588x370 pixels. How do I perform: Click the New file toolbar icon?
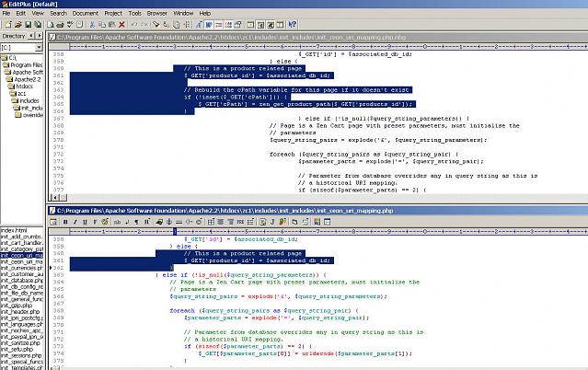coord(8,25)
